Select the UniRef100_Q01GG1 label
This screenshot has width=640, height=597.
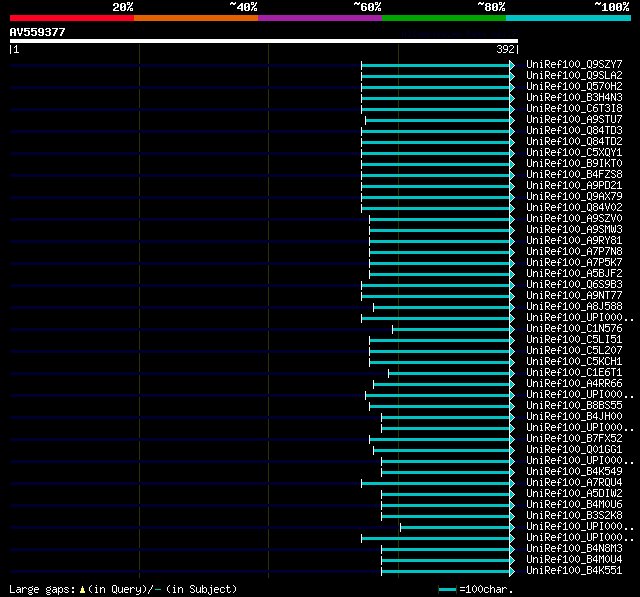pyautogui.click(x=574, y=450)
